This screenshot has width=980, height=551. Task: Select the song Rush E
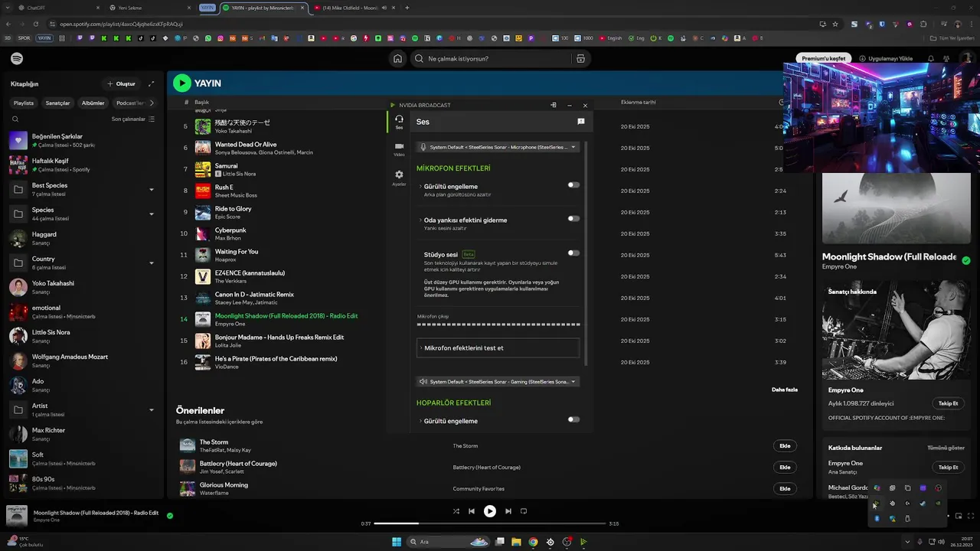(224, 187)
